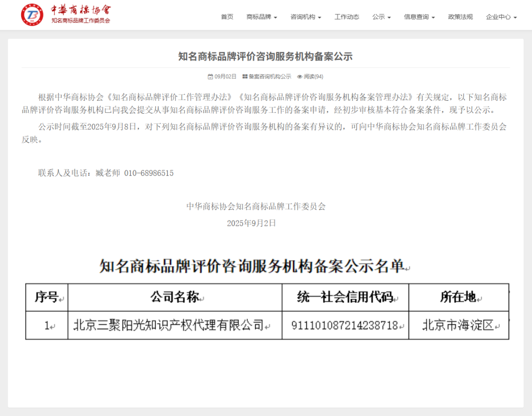Expand the 商标品牌 dropdown menu
This screenshot has width=532, height=416.
tap(262, 17)
